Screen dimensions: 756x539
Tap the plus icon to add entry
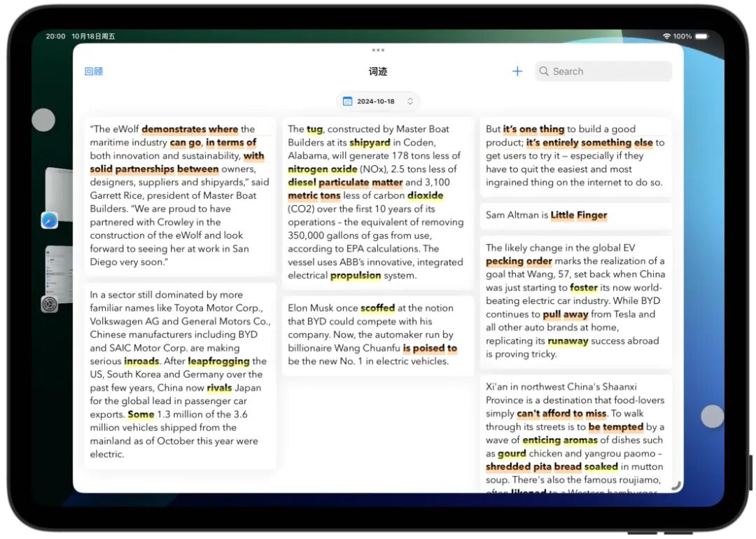pos(517,71)
